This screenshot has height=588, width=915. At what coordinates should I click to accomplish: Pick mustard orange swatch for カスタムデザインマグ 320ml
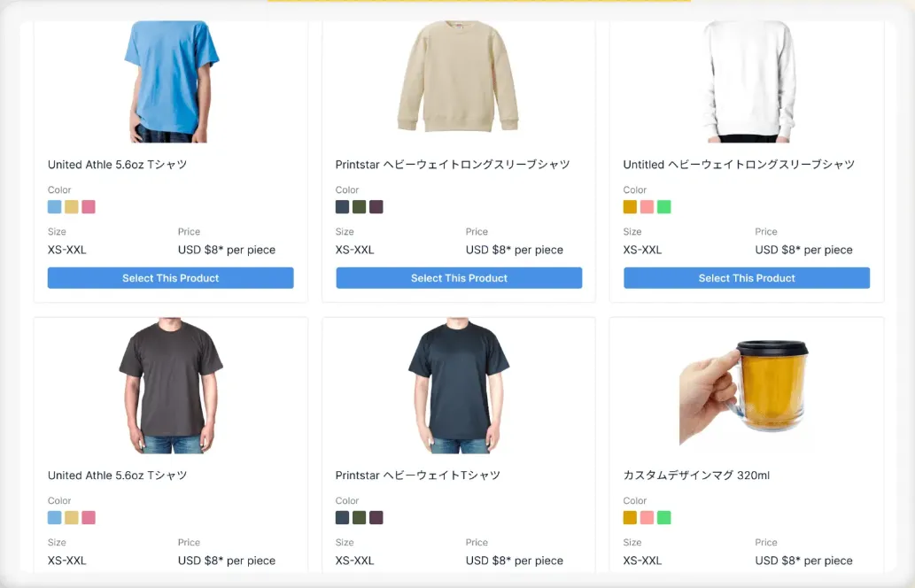click(630, 518)
